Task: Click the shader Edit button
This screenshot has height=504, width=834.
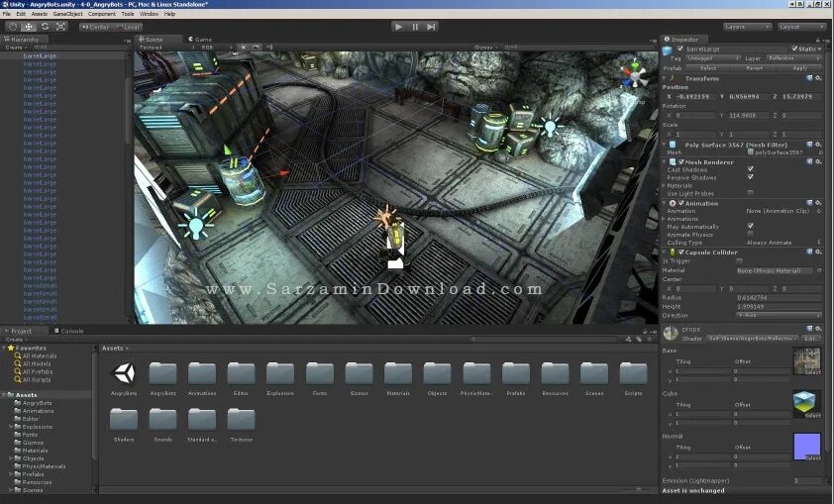Action: tap(811, 338)
